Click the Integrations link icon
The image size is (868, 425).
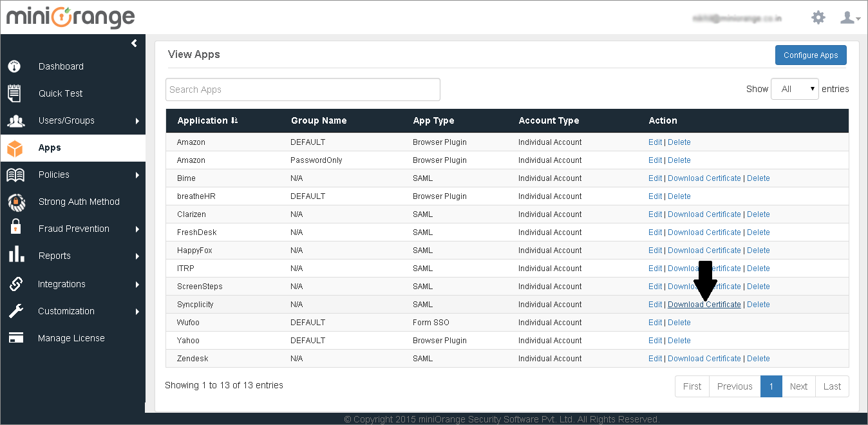pyautogui.click(x=16, y=283)
